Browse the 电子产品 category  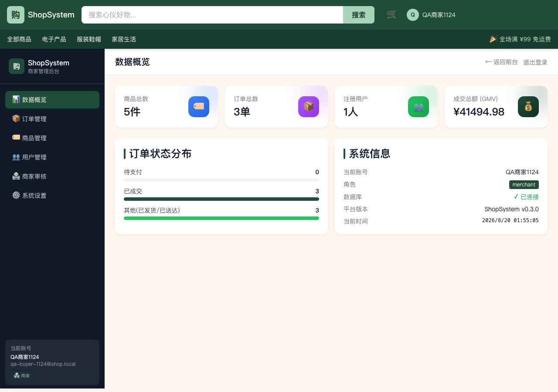[x=54, y=39]
